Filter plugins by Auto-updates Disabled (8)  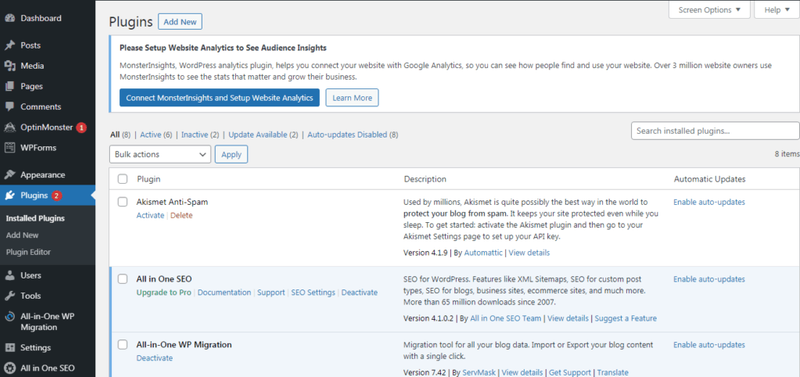353,135
